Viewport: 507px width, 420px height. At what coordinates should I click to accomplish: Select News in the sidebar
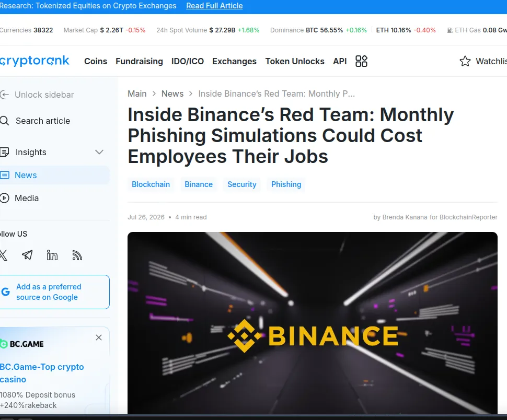(54, 175)
